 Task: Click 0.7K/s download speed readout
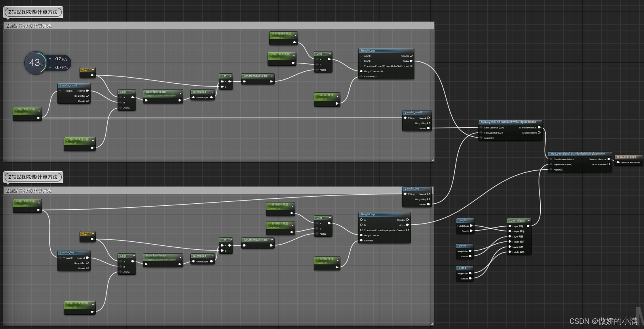click(x=61, y=67)
